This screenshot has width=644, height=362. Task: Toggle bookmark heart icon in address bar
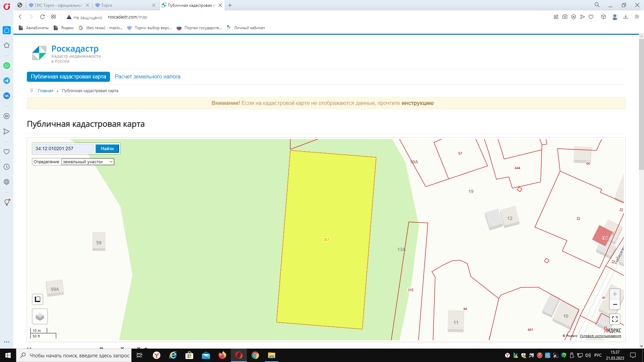591,17
